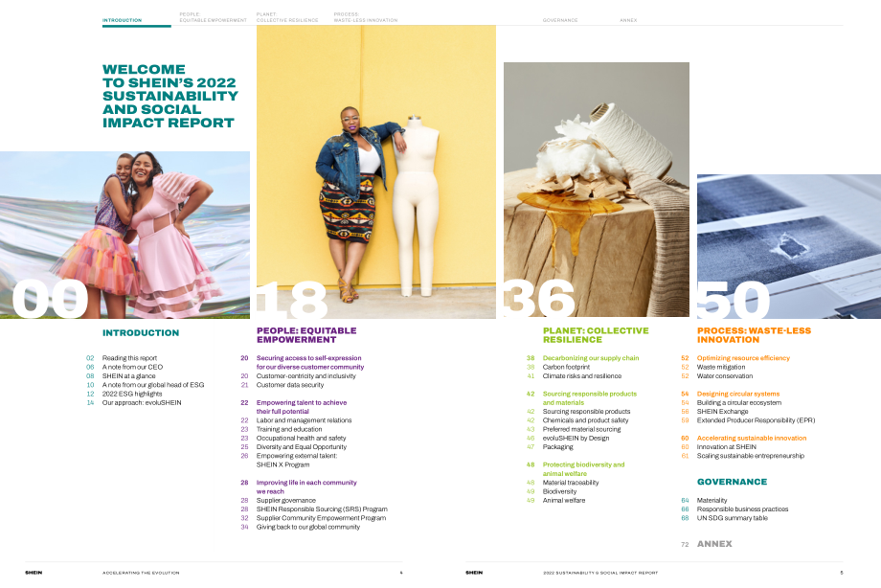Viewport: 881px width, 588px height.
Task: Select 'A note from our global head of ESG'
Action: [x=153, y=385]
